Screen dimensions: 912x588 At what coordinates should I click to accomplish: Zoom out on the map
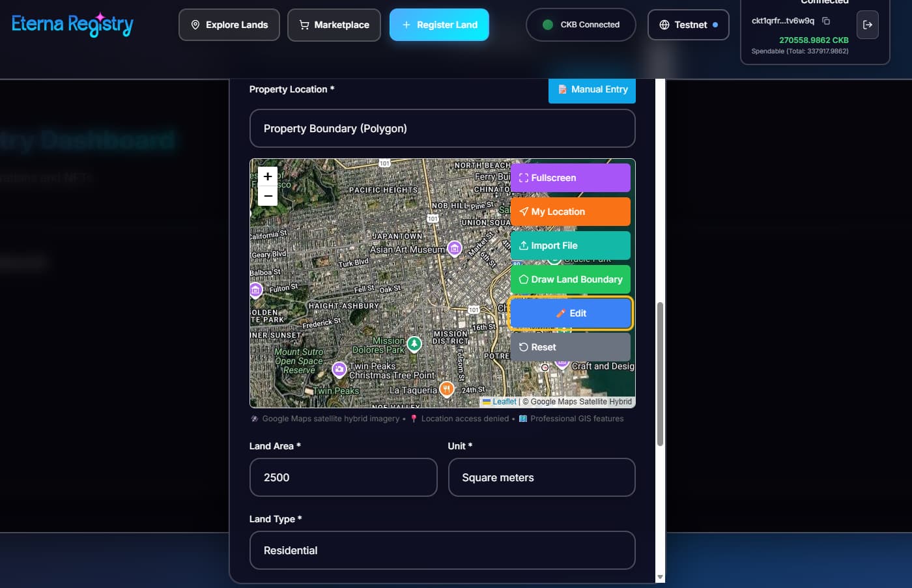click(x=268, y=196)
